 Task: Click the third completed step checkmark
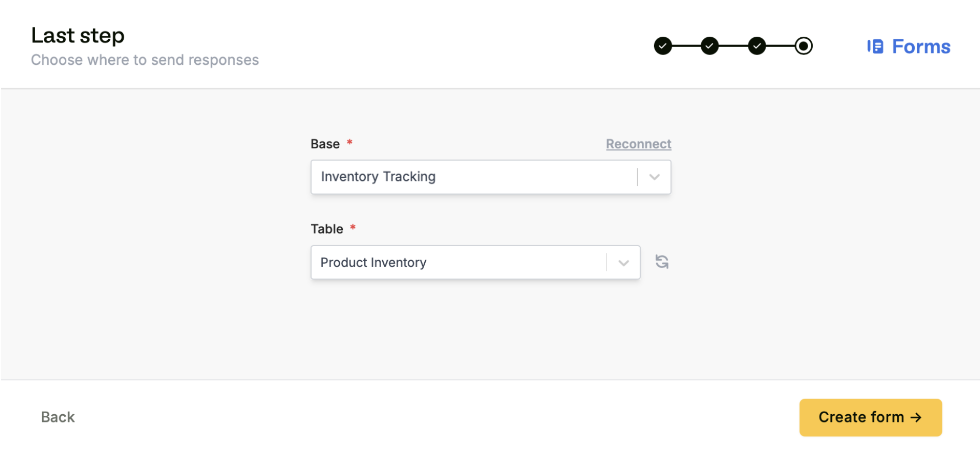[x=757, y=46]
